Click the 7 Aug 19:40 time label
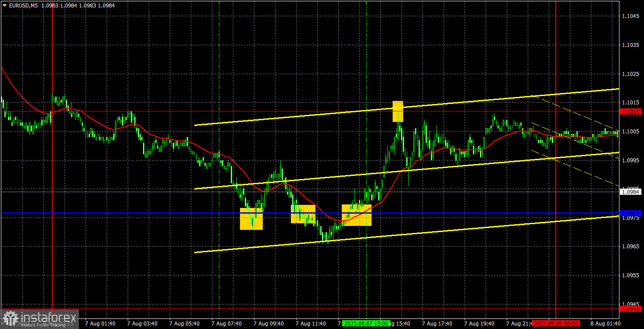This screenshot has height=329, width=644. click(479, 324)
